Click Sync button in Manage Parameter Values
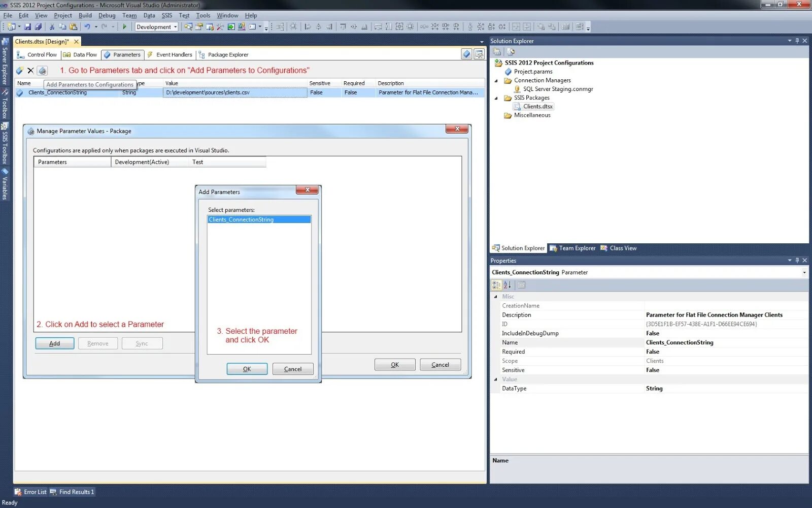 tap(142, 343)
